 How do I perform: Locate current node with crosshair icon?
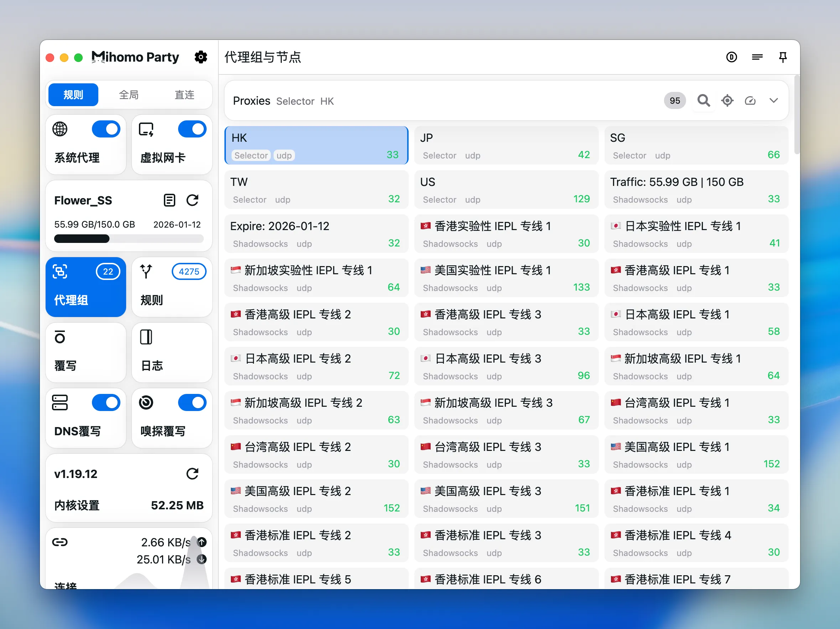point(727,100)
